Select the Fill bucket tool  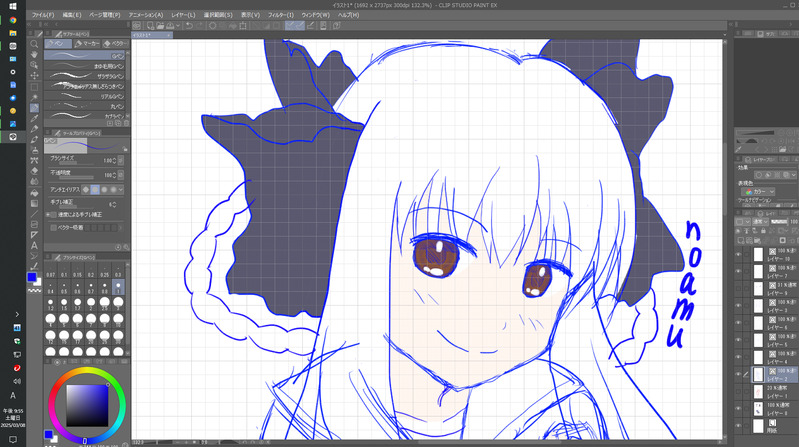point(34,193)
